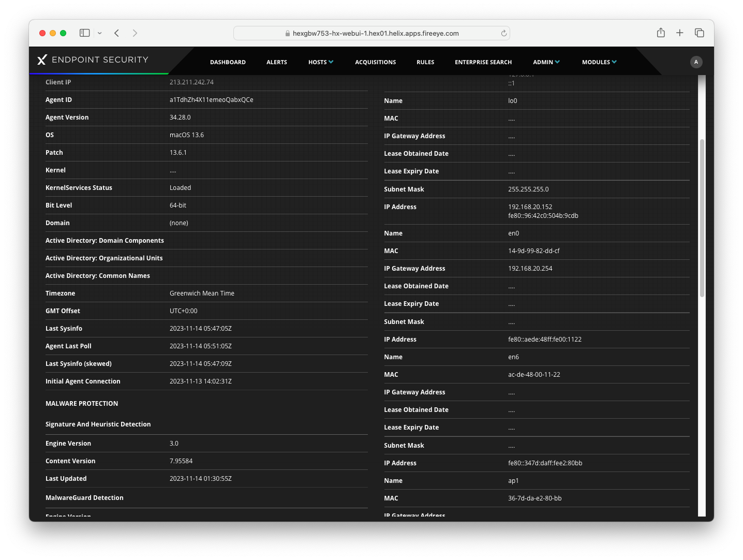Expand the Admin dropdown menu
Viewport: 743px width, 560px height.
tap(546, 62)
